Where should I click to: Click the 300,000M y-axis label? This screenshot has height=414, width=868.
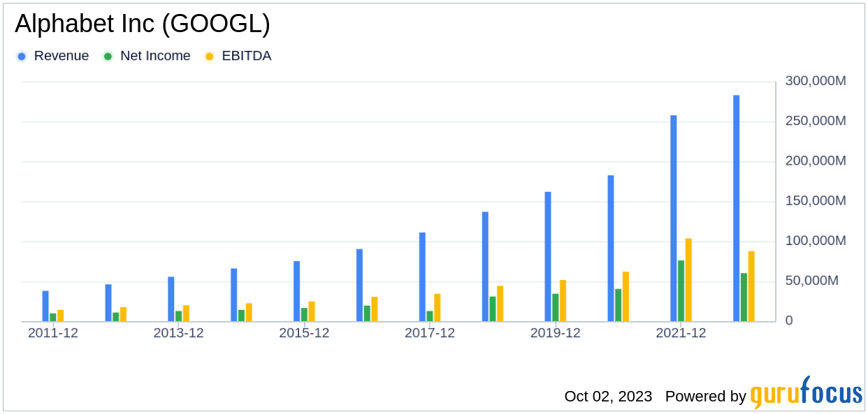tap(816, 81)
